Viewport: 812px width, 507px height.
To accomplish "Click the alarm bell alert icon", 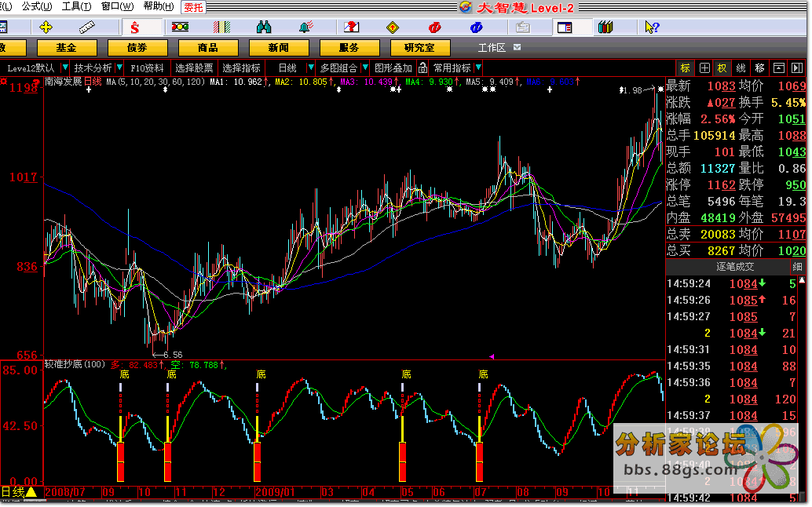I will coord(306,27).
